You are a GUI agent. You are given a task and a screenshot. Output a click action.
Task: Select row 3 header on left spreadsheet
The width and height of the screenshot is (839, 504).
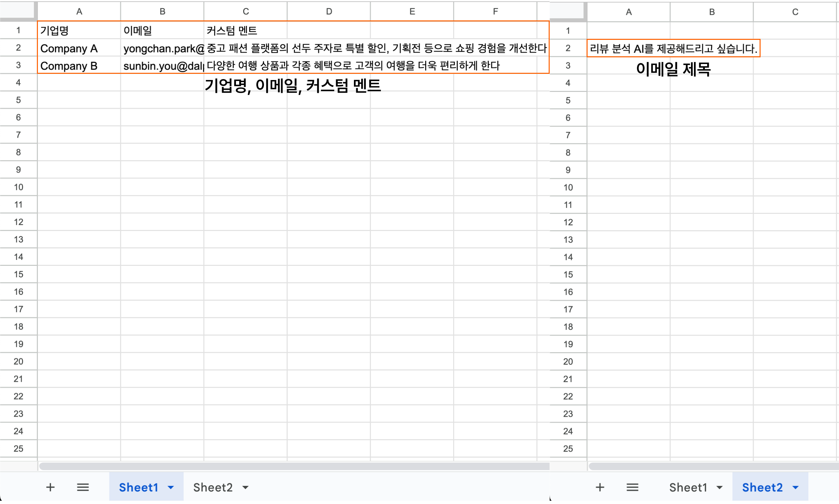pos(18,66)
